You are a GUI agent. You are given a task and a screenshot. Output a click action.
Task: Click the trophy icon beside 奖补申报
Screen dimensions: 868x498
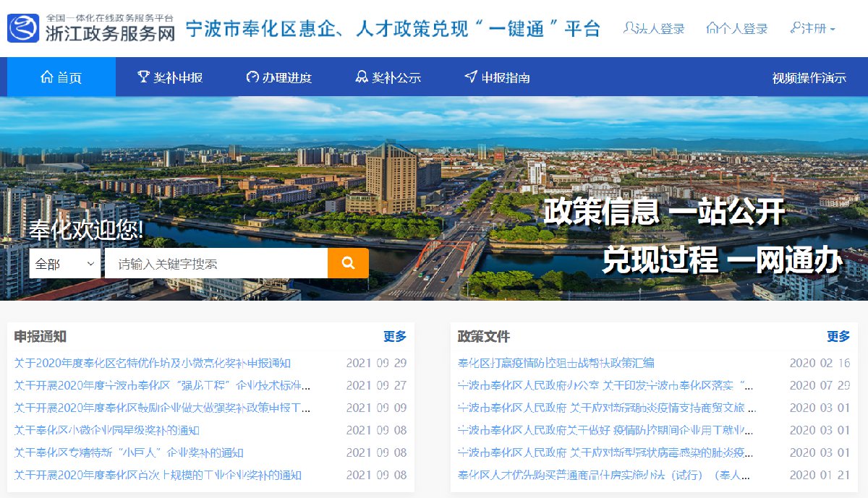143,77
